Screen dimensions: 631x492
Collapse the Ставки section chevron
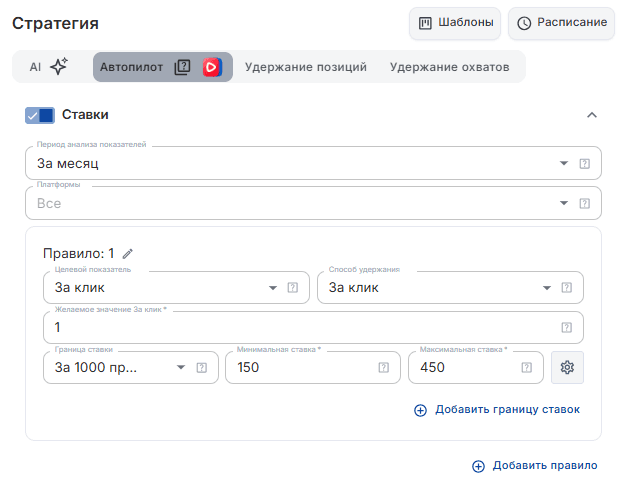(592, 115)
